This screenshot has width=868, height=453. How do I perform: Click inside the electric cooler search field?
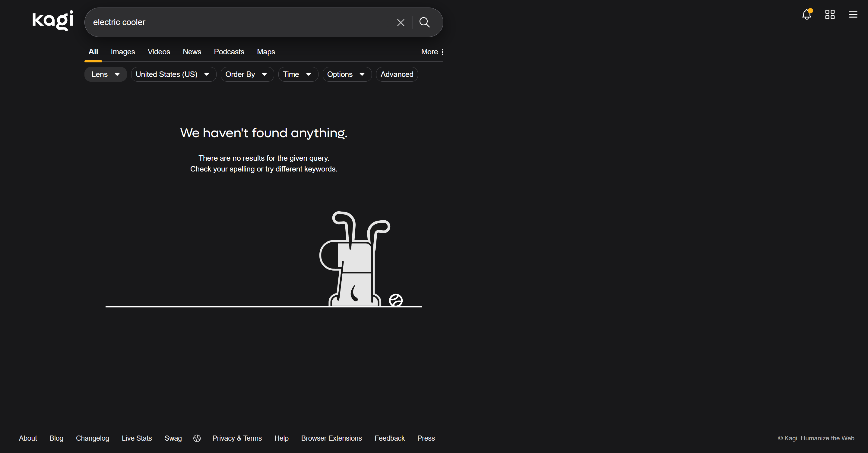[x=236, y=23]
